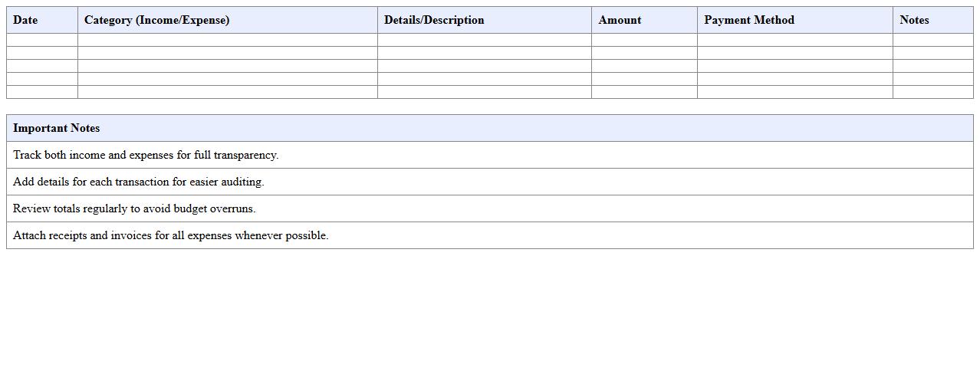980x384 pixels.
Task: Select the third row's Amount cell
Action: click(644, 66)
